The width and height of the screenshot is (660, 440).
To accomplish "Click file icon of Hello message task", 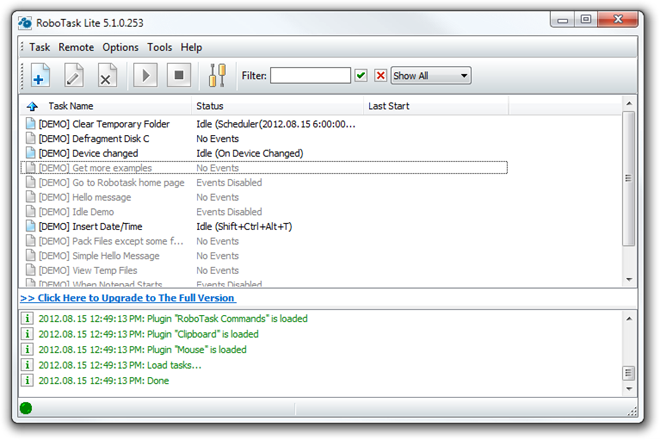I will [30, 197].
